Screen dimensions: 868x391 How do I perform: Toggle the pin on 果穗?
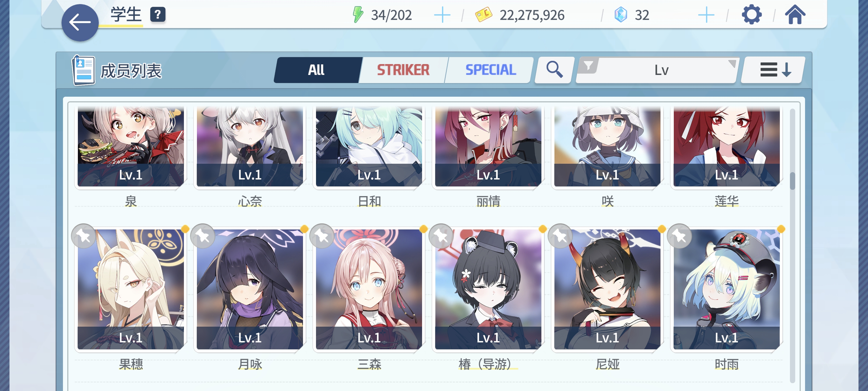pyautogui.click(x=83, y=236)
